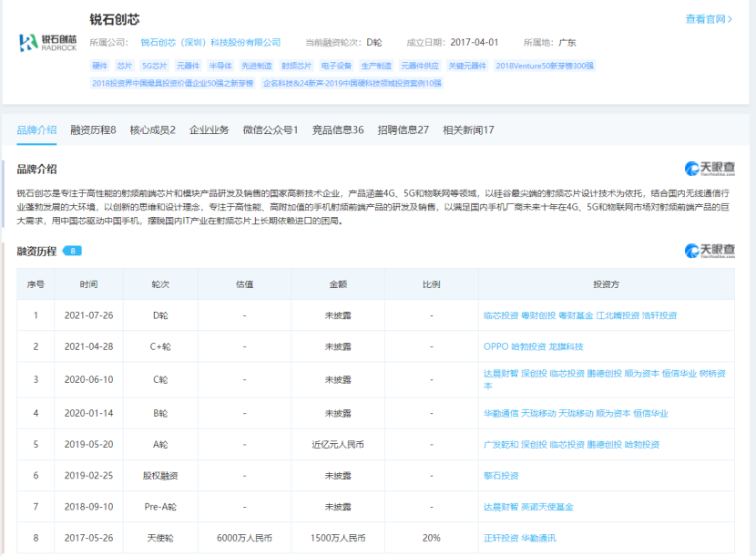Open 鹏德创投 investor in A轮 row
Image resolution: width=756 pixels, height=557 pixels.
(604, 445)
